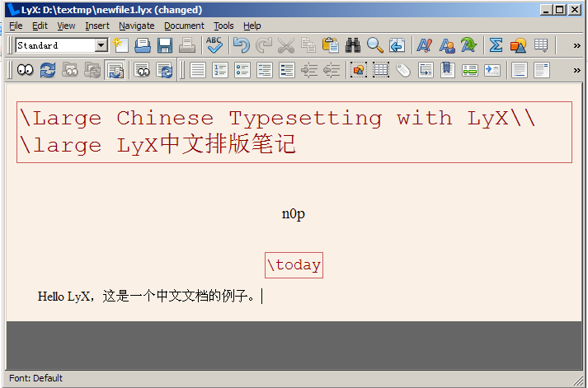
Task: Insert table from the main toolbar
Action: coord(541,45)
